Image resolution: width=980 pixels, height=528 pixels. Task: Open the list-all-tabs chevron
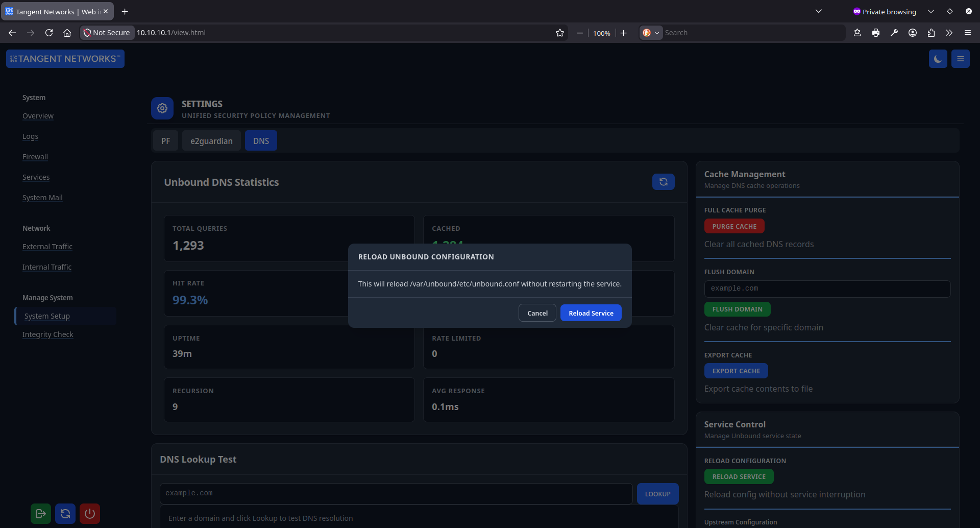pyautogui.click(x=819, y=11)
